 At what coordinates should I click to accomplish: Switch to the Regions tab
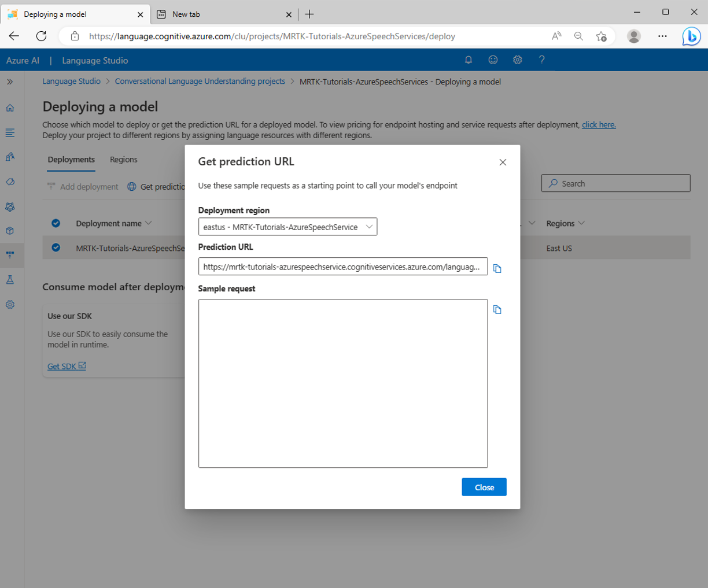point(123,160)
